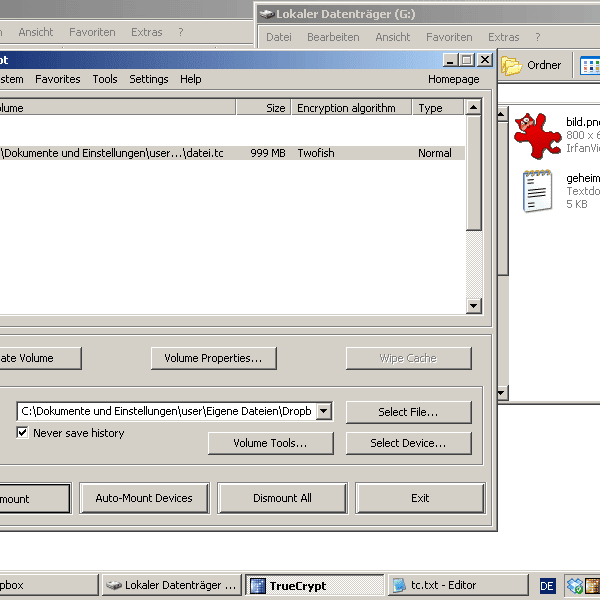This screenshot has height=600, width=600.
Task: Open Datei menu in G: window
Action: point(279,37)
